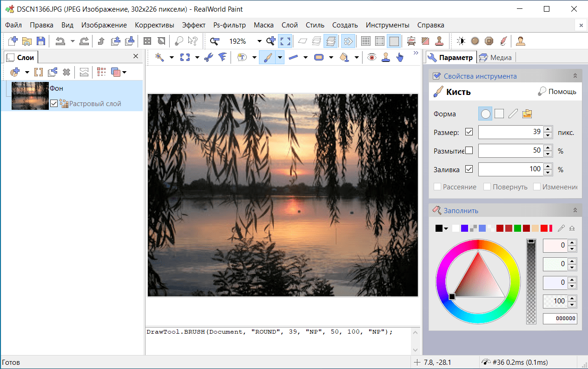Viewport: 588px width, 369px height.
Task: Choose the square brush shape
Action: tap(499, 114)
